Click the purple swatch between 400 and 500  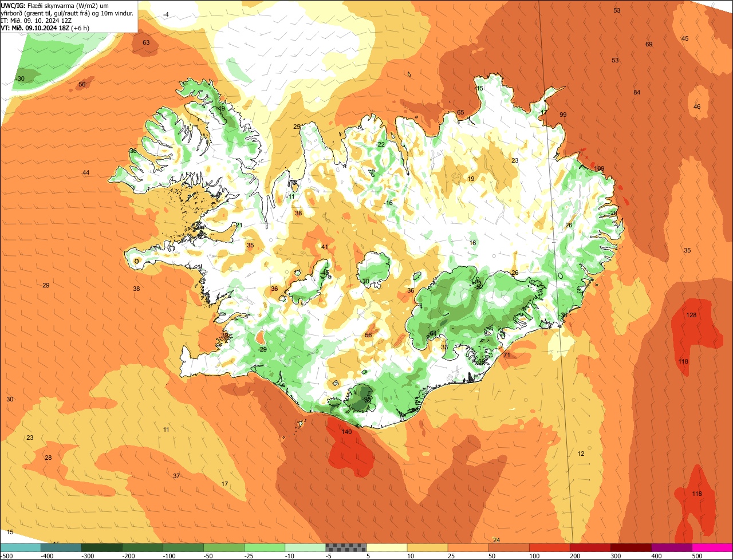tap(671, 547)
